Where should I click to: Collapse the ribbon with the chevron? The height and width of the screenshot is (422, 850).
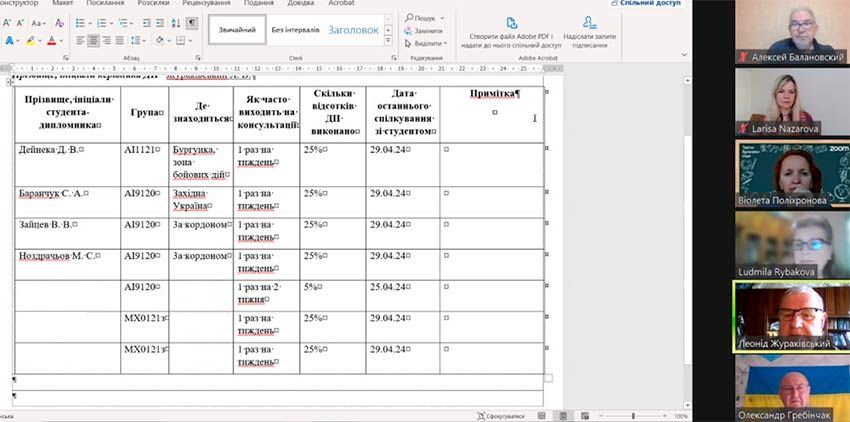pos(684,55)
